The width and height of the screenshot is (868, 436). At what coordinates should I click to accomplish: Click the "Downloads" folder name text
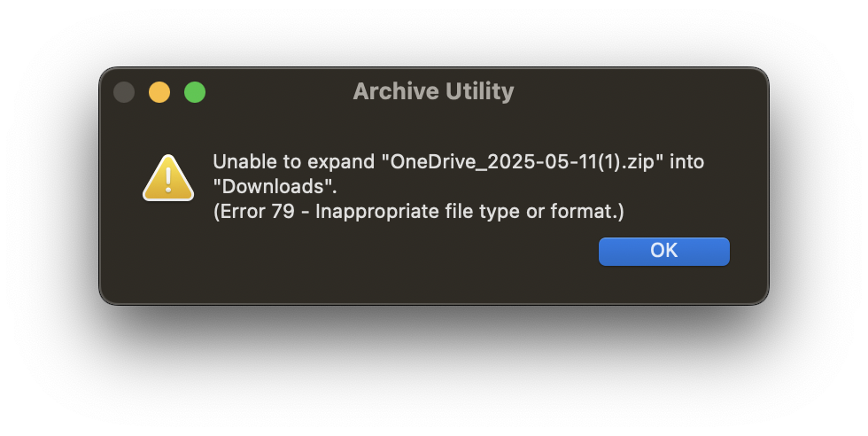click(275, 186)
